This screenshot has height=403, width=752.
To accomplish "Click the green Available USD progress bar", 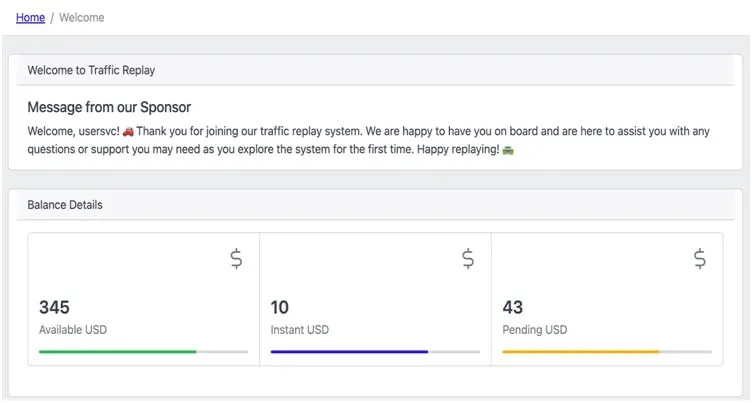I will [x=117, y=352].
